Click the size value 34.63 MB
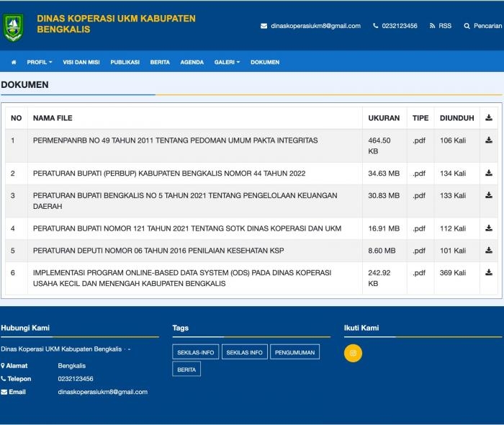The height and width of the screenshot is (425, 504). point(384,174)
